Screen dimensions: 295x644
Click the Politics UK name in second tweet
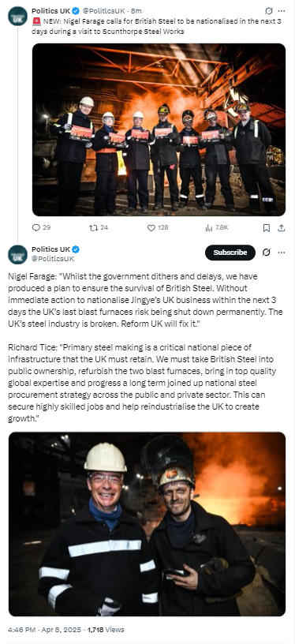pyautogui.click(x=51, y=249)
